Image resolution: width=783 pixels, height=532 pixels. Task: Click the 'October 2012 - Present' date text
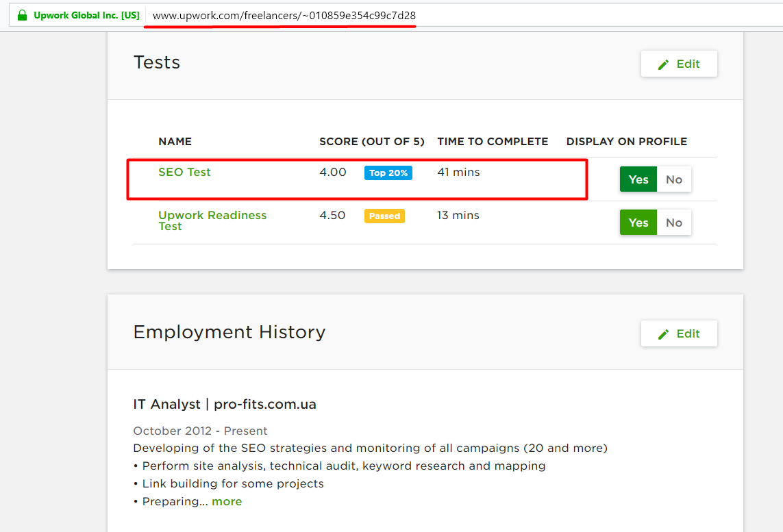point(200,431)
